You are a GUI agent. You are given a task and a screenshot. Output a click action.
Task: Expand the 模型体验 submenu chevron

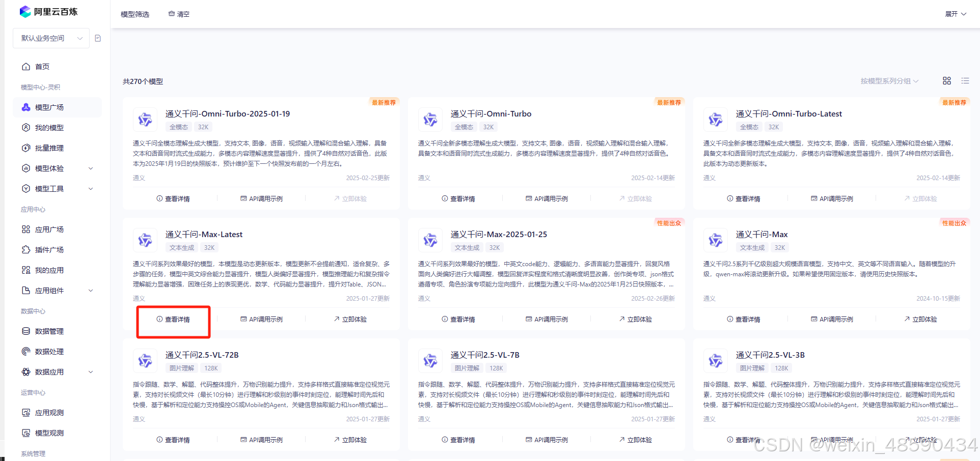pyautogui.click(x=91, y=168)
